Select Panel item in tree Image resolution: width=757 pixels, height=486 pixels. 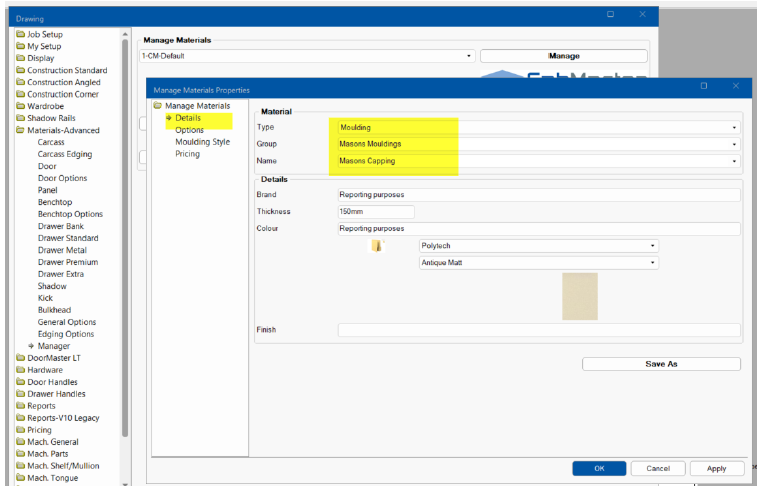pyautogui.click(x=47, y=190)
